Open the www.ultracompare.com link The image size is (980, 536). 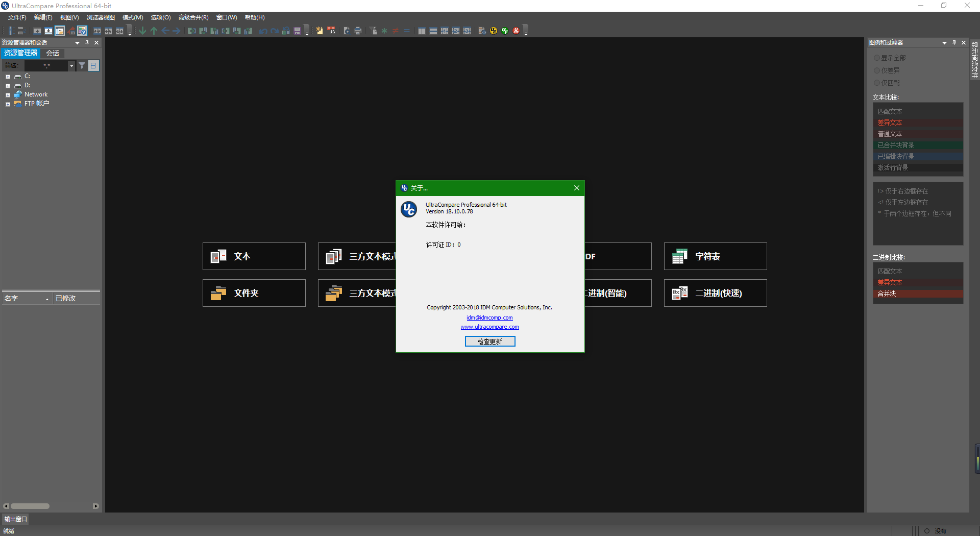(489, 327)
